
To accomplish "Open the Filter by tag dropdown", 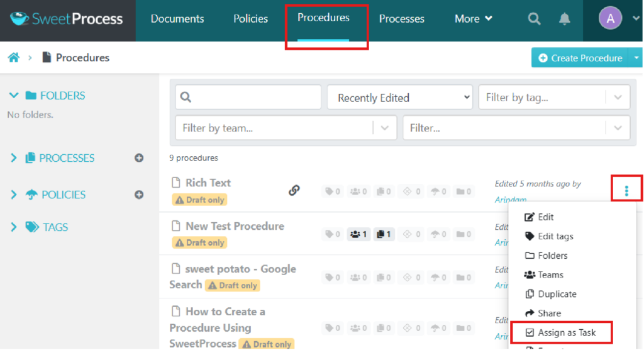I will (x=553, y=98).
